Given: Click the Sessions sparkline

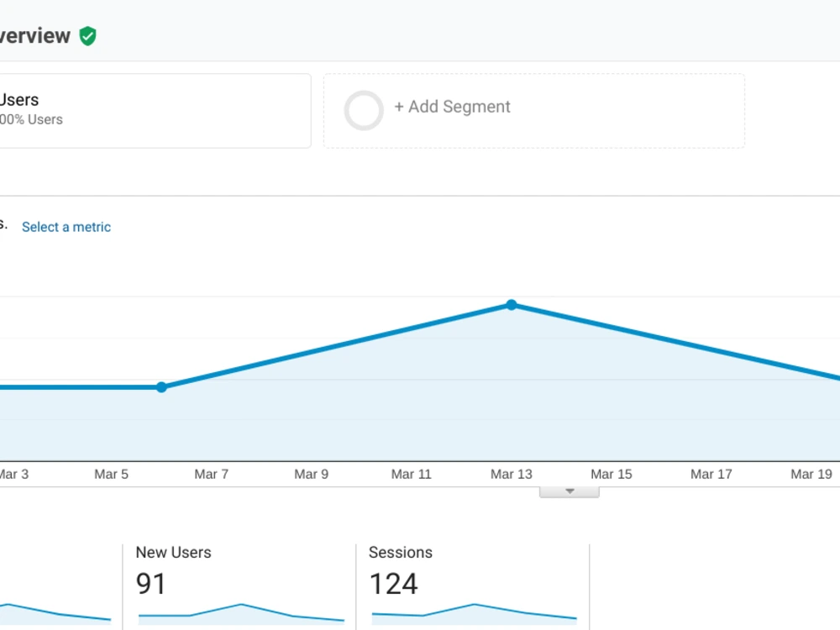Looking at the screenshot, I should [x=474, y=613].
